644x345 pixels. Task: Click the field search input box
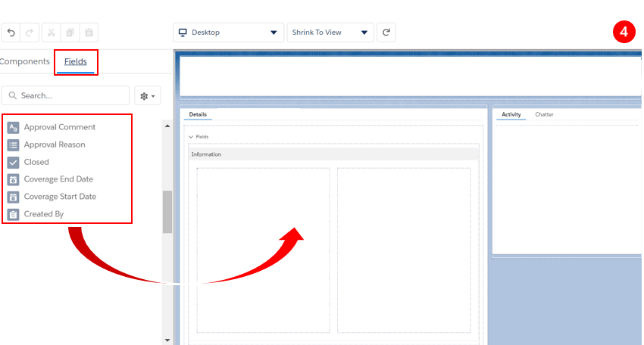pyautogui.click(x=65, y=95)
